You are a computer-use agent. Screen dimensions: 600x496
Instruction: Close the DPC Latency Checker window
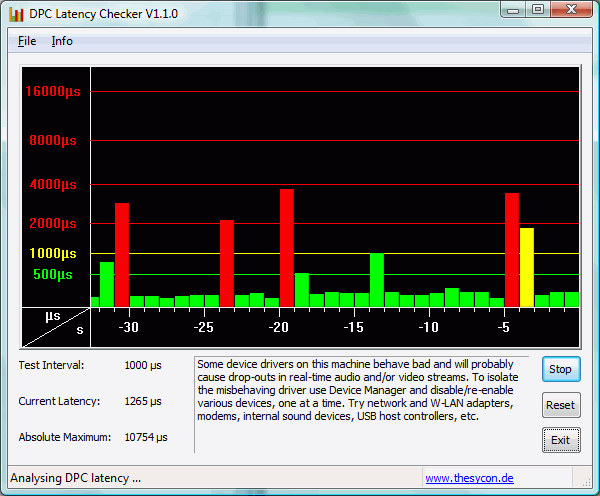point(571,10)
